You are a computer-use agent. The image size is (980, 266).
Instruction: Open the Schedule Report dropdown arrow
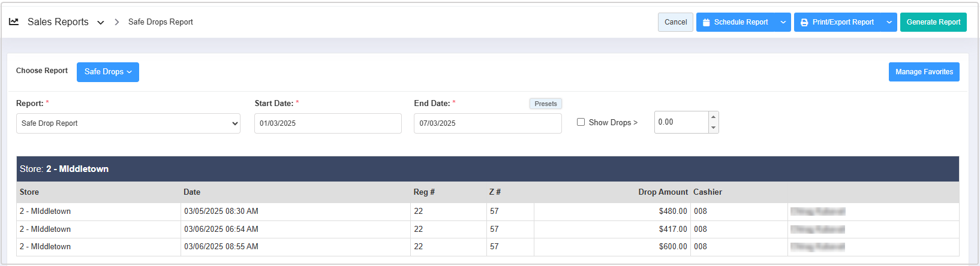coord(783,22)
